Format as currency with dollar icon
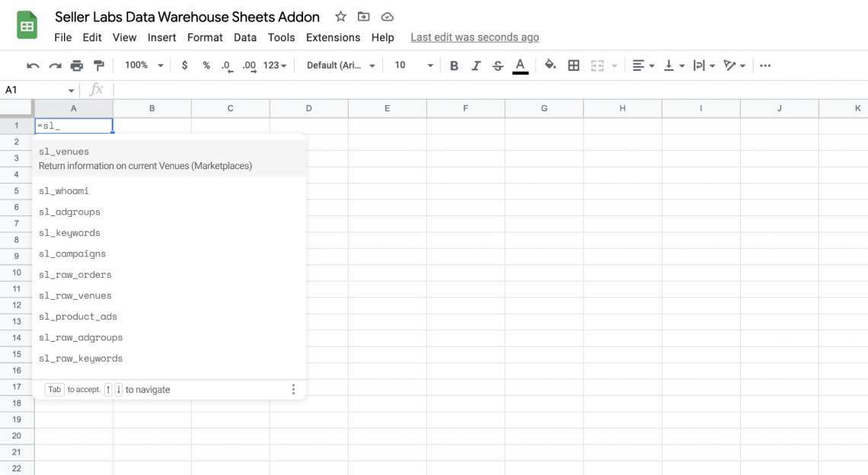The width and height of the screenshot is (868, 475). tap(184, 65)
